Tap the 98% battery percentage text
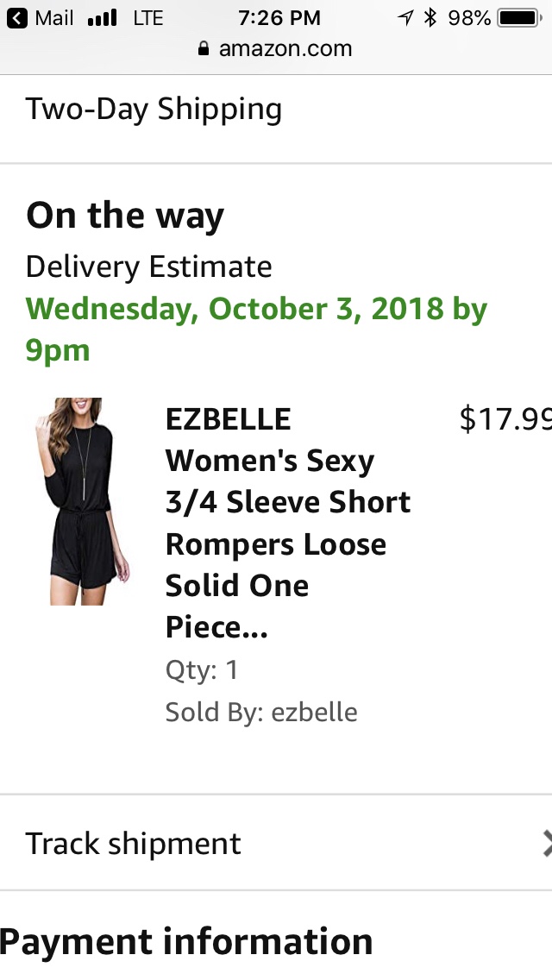Image resolution: width=552 pixels, height=980 pixels. (469, 18)
